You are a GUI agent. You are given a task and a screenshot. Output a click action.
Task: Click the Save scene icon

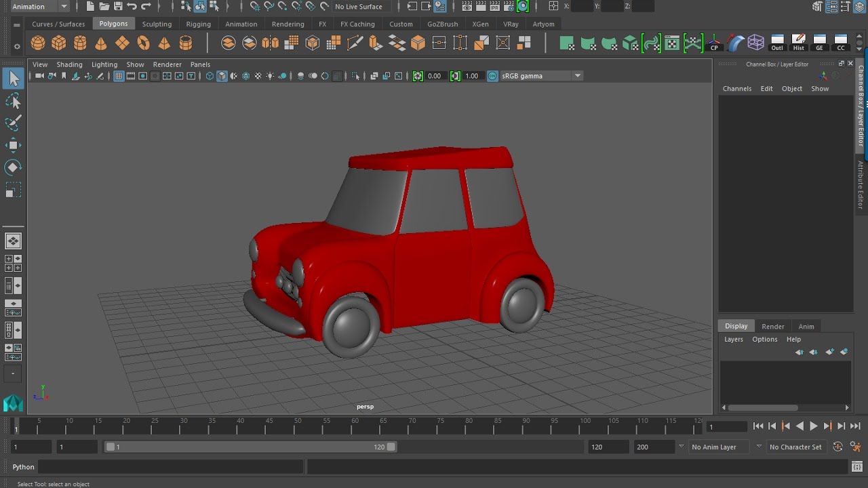pyautogui.click(x=119, y=7)
